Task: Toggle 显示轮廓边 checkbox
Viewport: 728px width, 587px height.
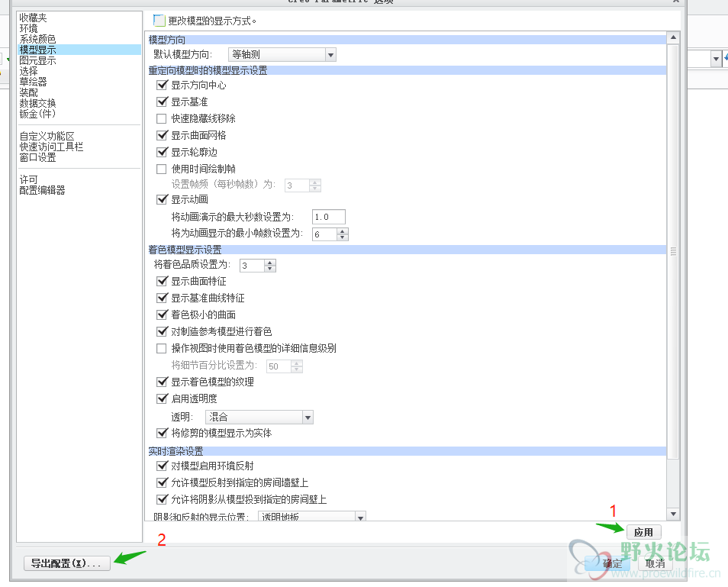Action: pyautogui.click(x=162, y=152)
